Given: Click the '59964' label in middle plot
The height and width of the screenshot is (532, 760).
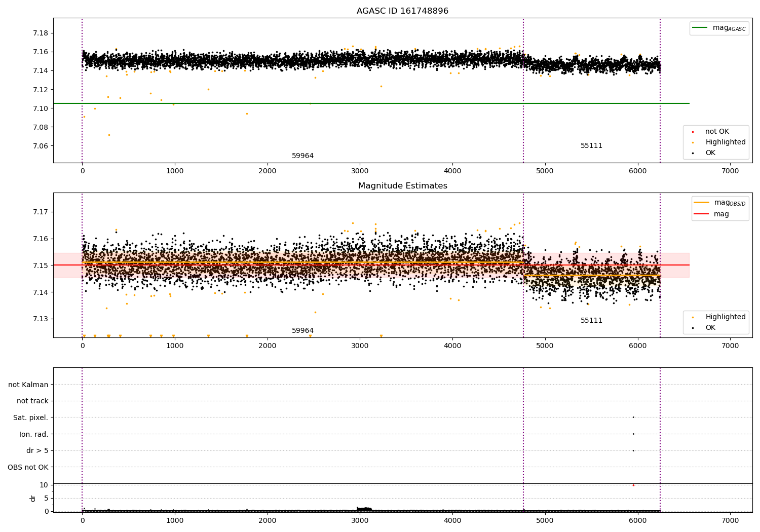Looking at the screenshot, I should [x=302, y=331].
